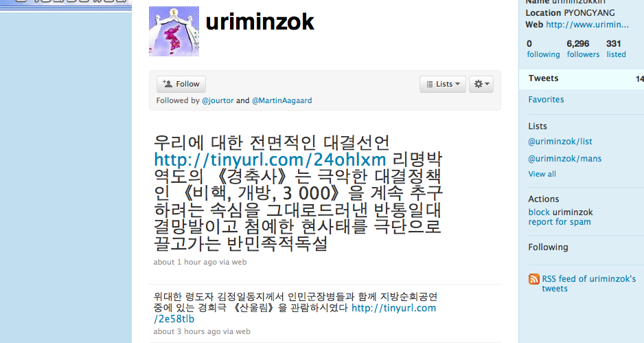Viewport: 644px width, 343px height.
Task: Expand the Lists dropdown button
Action: pyautogui.click(x=443, y=84)
